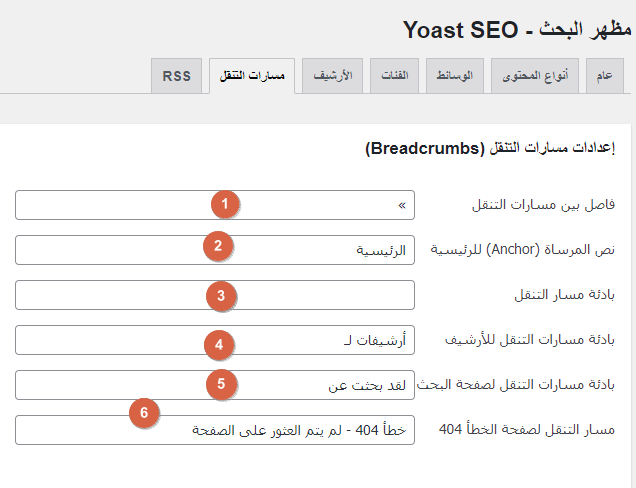Click the label بادئة مسارات التنقل للأرشيف
The height and width of the screenshot is (488, 636).
coord(530,340)
